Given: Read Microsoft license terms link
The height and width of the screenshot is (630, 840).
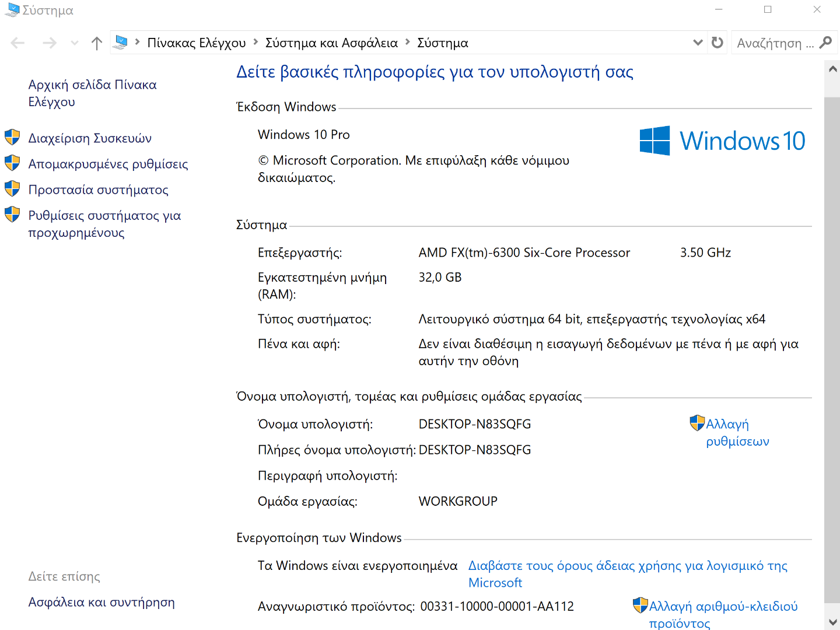Looking at the screenshot, I should pos(628,574).
